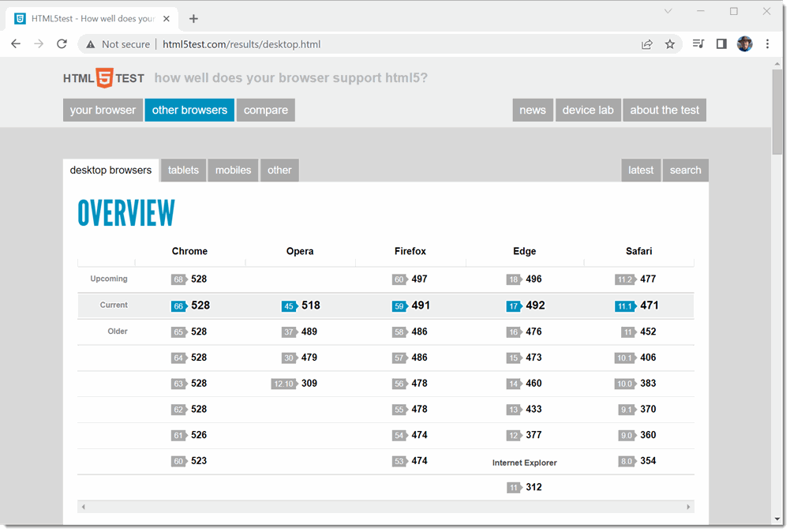790x532 pixels.
Task: Click the Older row label
Action: point(118,332)
